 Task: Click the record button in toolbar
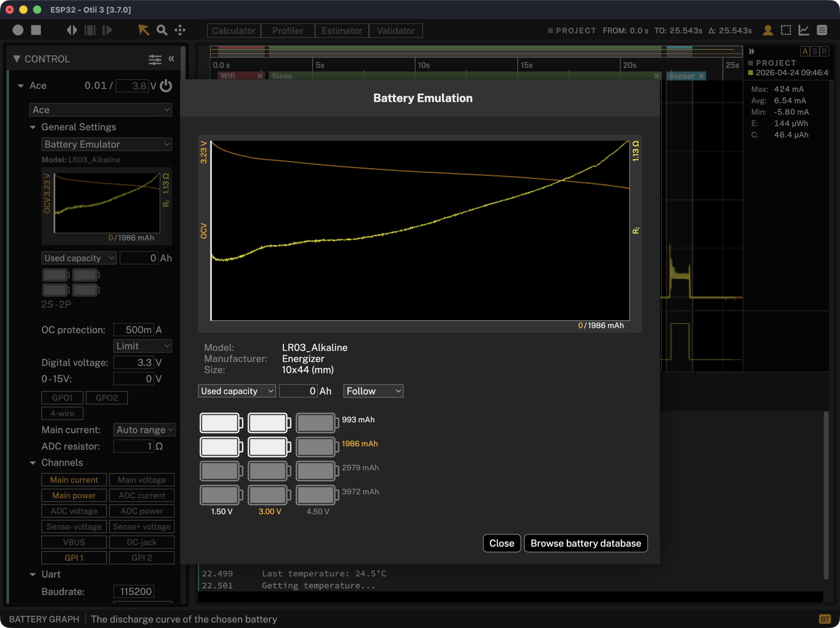pos(18,30)
